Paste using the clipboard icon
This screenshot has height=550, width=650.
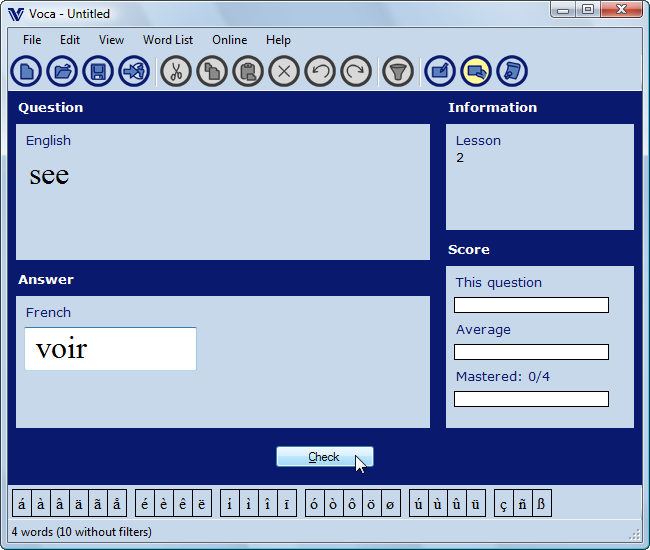[248, 71]
